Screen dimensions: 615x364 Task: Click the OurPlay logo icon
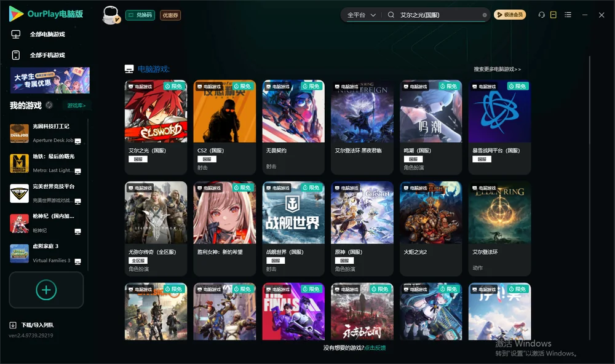pos(16,14)
